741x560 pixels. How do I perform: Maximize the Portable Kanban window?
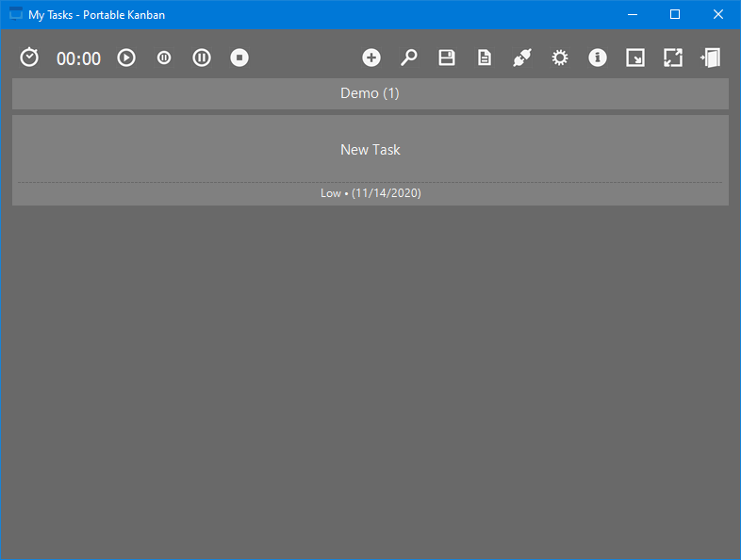coord(675,15)
